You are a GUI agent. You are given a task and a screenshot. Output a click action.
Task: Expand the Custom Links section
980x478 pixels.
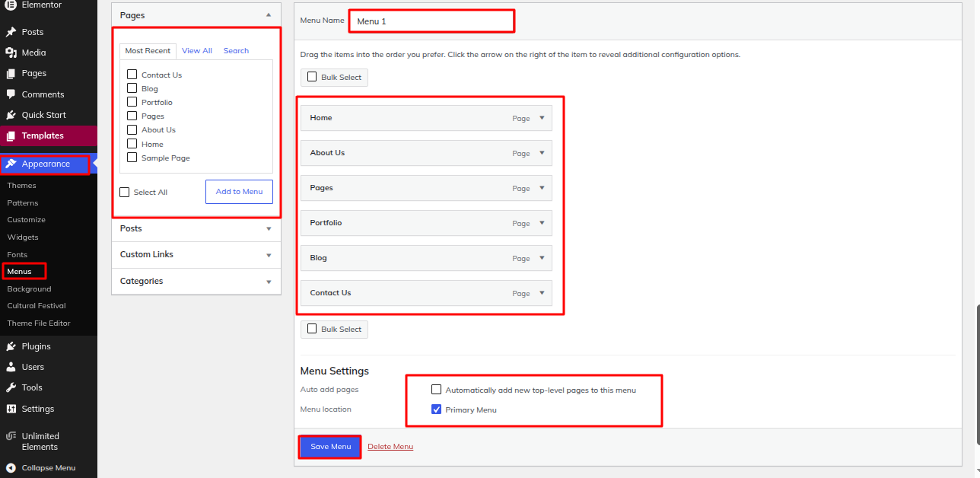pos(196,255)
